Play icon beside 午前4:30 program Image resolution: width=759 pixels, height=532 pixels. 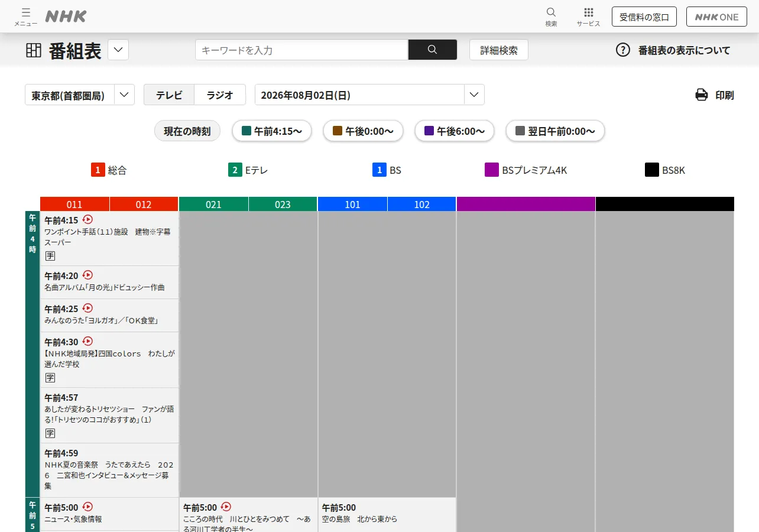[87, 341]
